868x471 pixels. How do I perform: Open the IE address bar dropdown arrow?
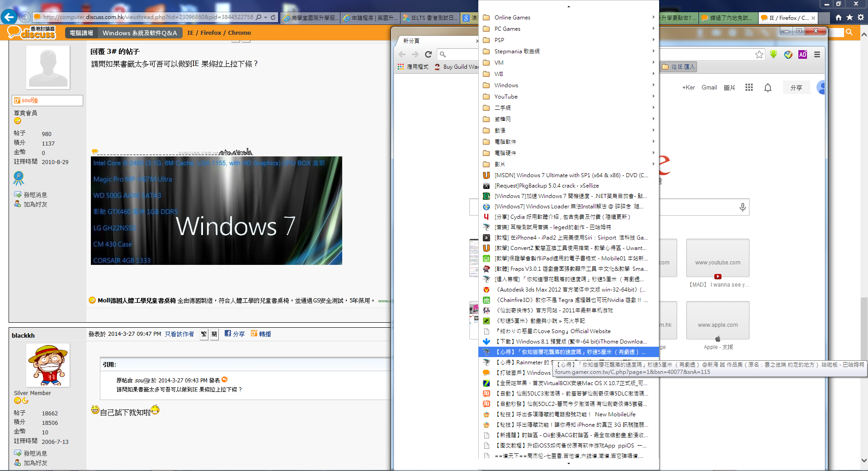266,17
